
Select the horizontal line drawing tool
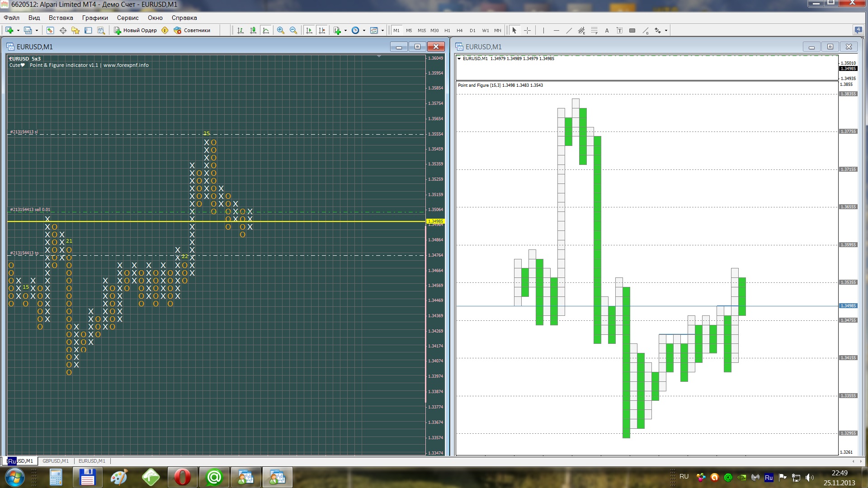click(x=556, y=30)
